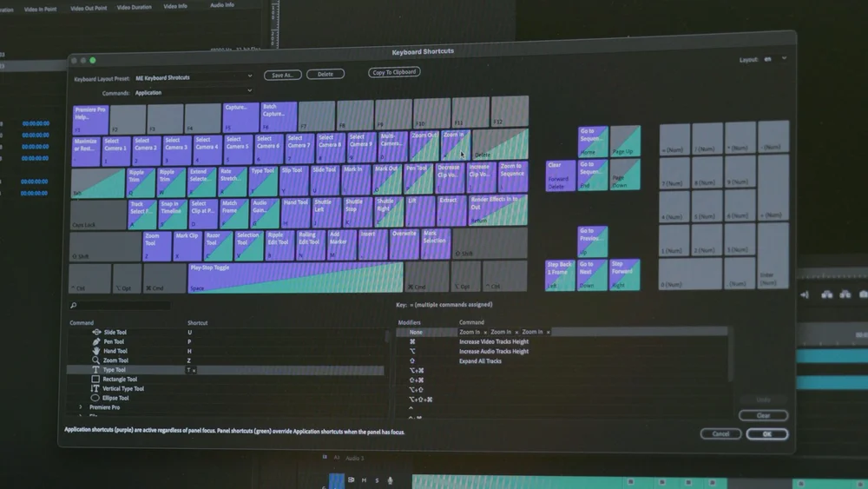Select the Render Effects In to Out key
Viewport: 868px width, 489px height.
click(498, 210)
